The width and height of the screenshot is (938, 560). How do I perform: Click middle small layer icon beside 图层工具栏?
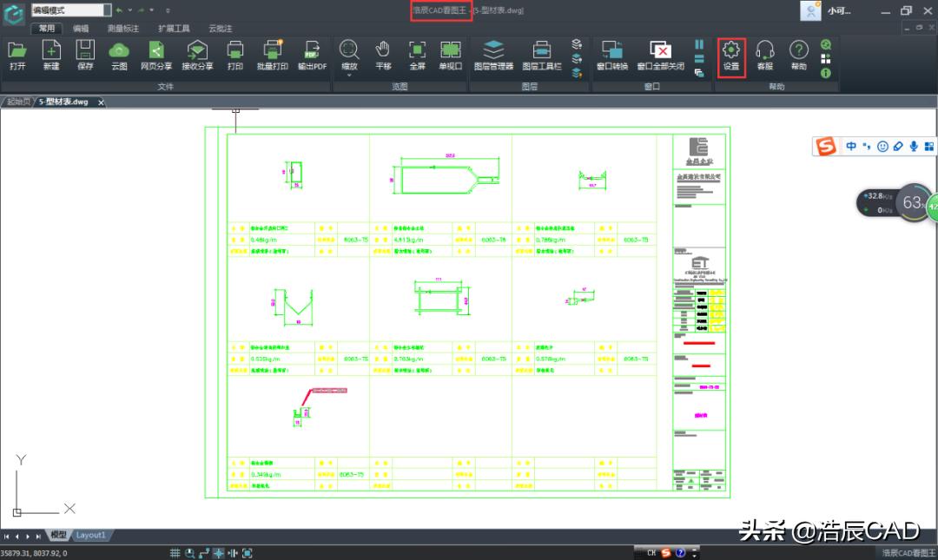point(577,59)
